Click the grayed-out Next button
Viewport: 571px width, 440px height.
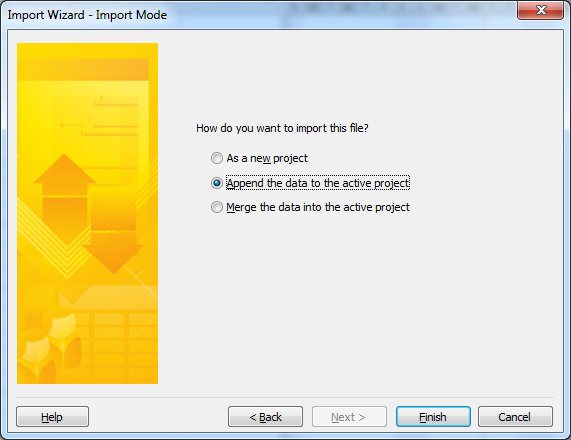(349, 417)
